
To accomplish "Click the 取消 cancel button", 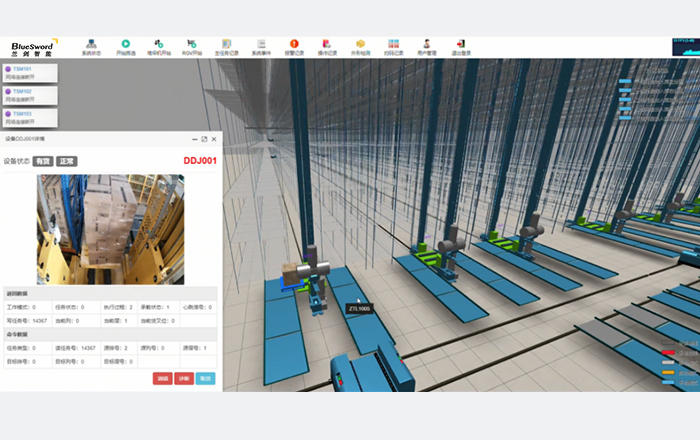I will [x=205, y=379].
